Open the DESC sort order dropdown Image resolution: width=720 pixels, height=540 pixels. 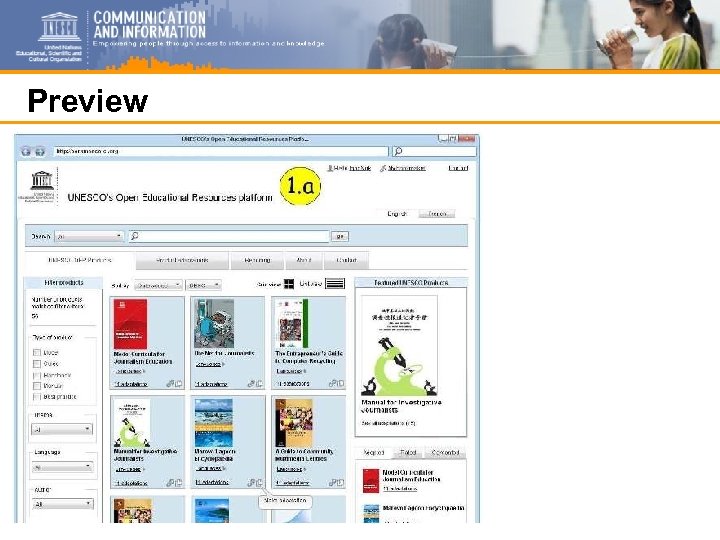point(203,285)
